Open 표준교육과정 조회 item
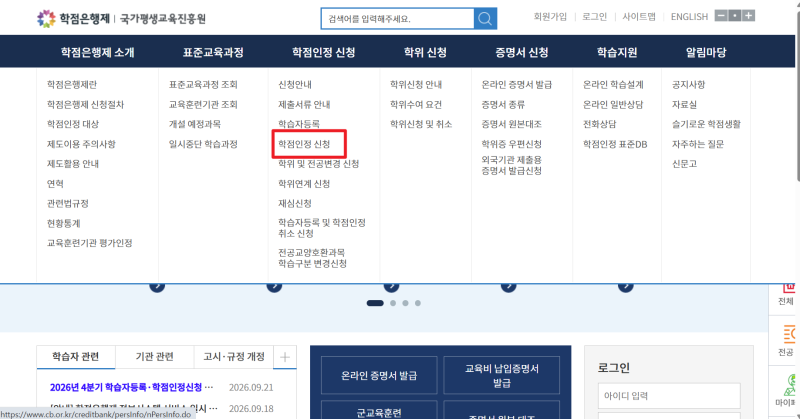This screenshot has width=800, height=419. (x=203, y=84)
